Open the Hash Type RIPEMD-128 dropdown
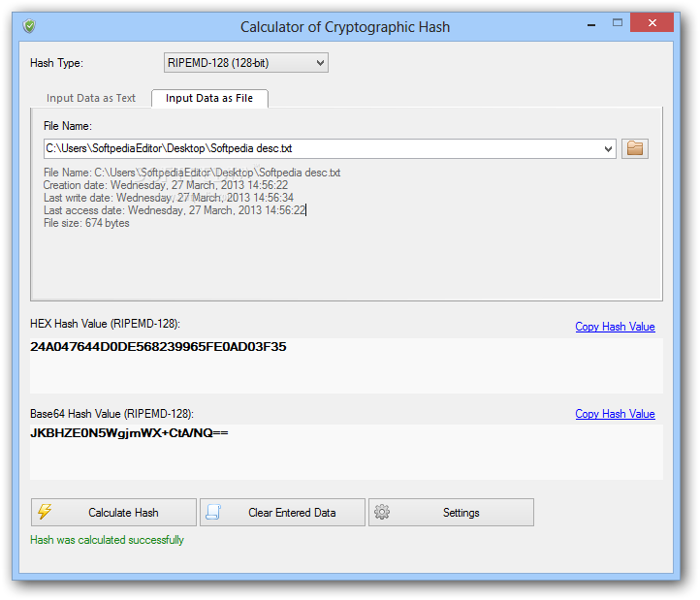The image size is (700, 600). pyautogui.click(x=246, y=63)
